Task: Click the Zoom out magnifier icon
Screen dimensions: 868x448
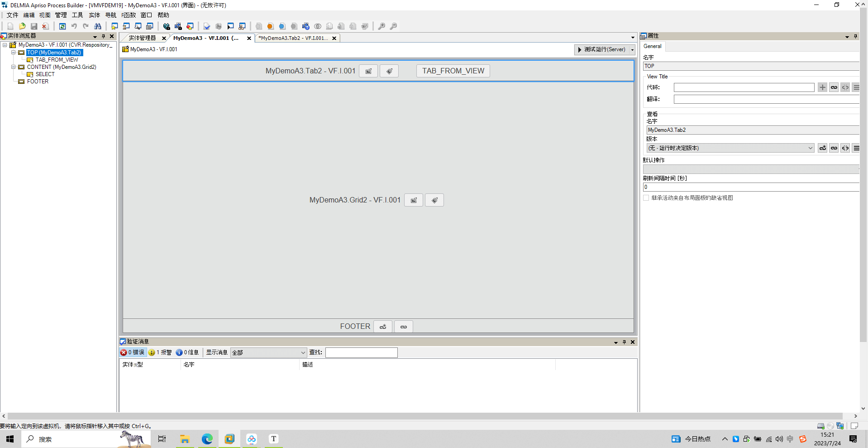Action: pyautogui.click(x=394, y=26)
